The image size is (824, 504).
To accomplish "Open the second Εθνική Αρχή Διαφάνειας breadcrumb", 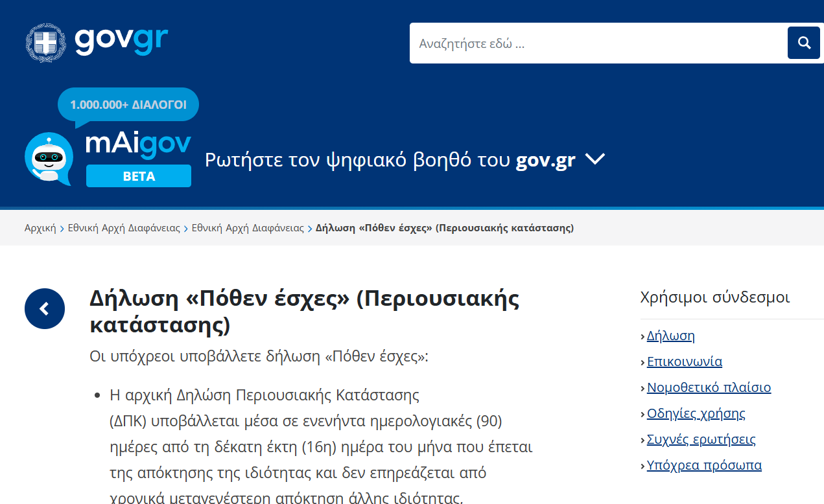I will click(248, 228).
